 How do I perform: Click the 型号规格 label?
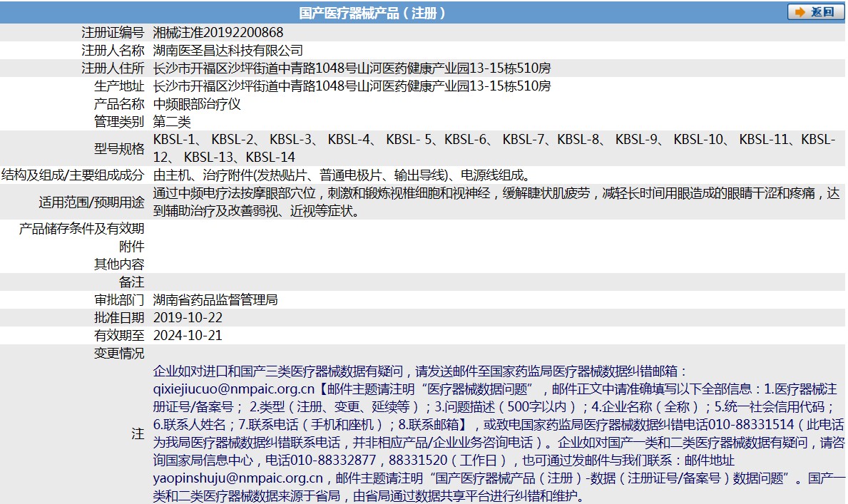pyautogui.click(x=120, y=149)
